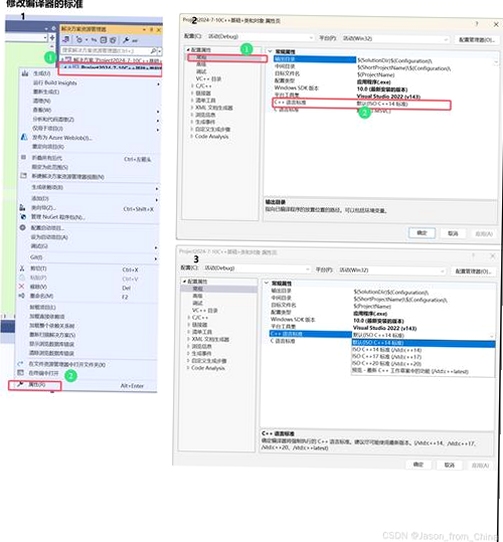Choose ISO C++17 标准 option in dropdown list
This screenshot has height=542, width=503.
pyautogui.click(x=423, y=356)
